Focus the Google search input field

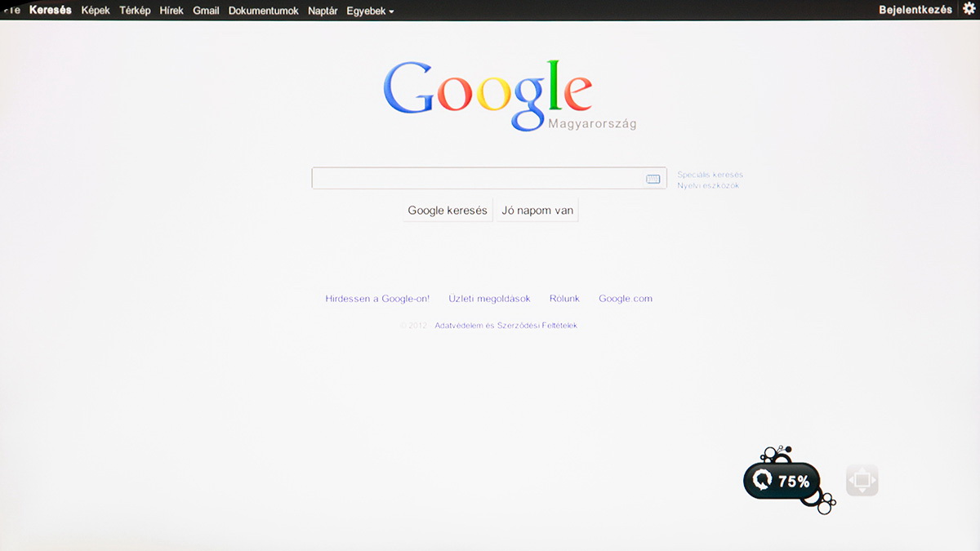[478, 178]
